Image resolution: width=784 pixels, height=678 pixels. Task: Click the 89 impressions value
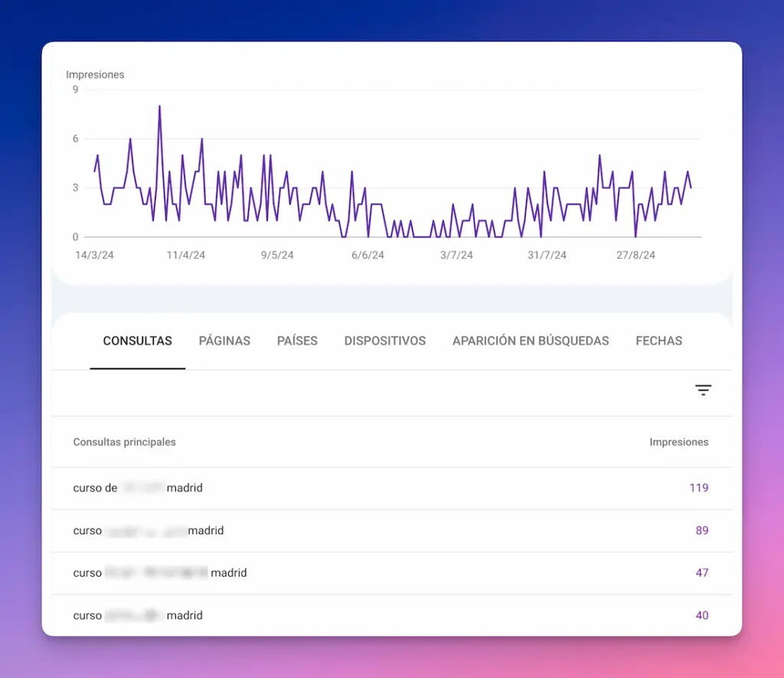(x=701, y=530)
